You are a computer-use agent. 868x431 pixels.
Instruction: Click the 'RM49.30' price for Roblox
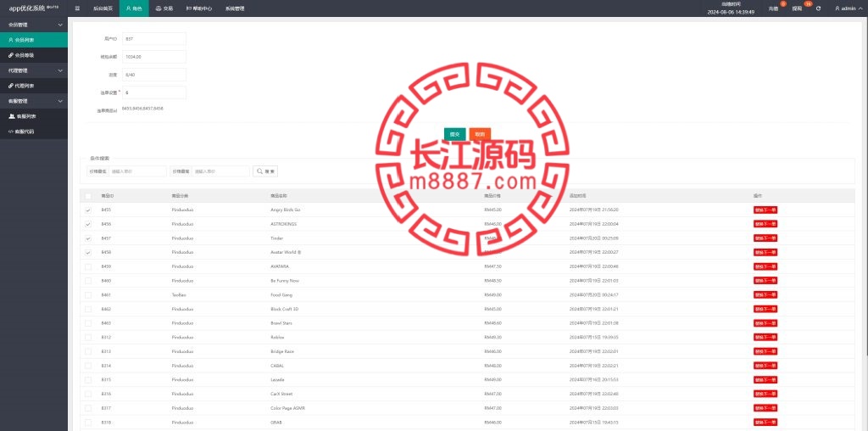pos(492,338)
